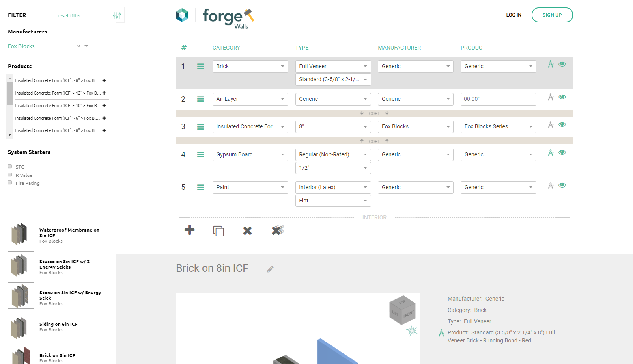
Task: Click the LOG IN link
Action: pos(514,15)
